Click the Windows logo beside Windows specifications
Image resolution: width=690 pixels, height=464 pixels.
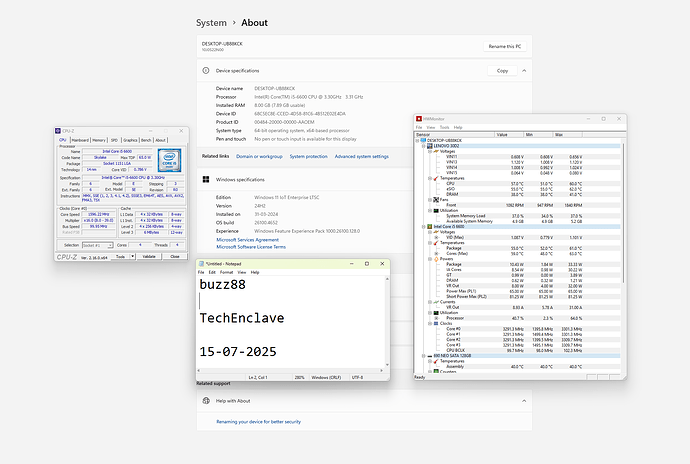(x=206, y=180)
